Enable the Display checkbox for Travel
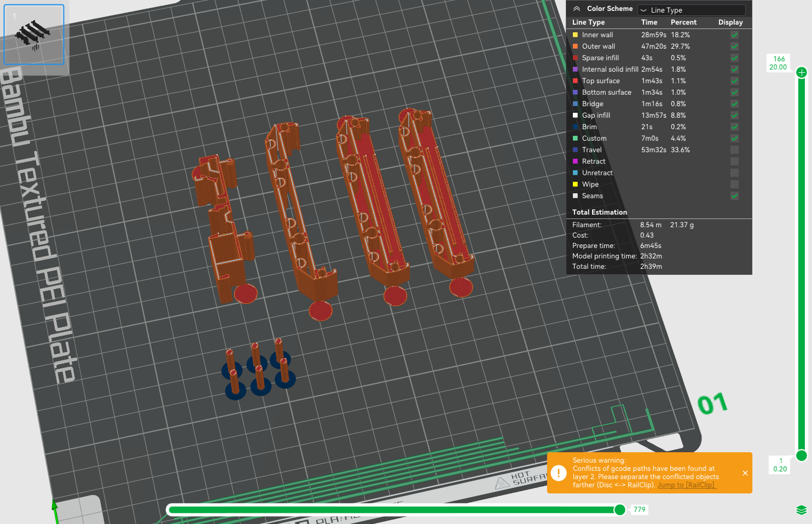 pyautogui.click(x=734, y=149)
